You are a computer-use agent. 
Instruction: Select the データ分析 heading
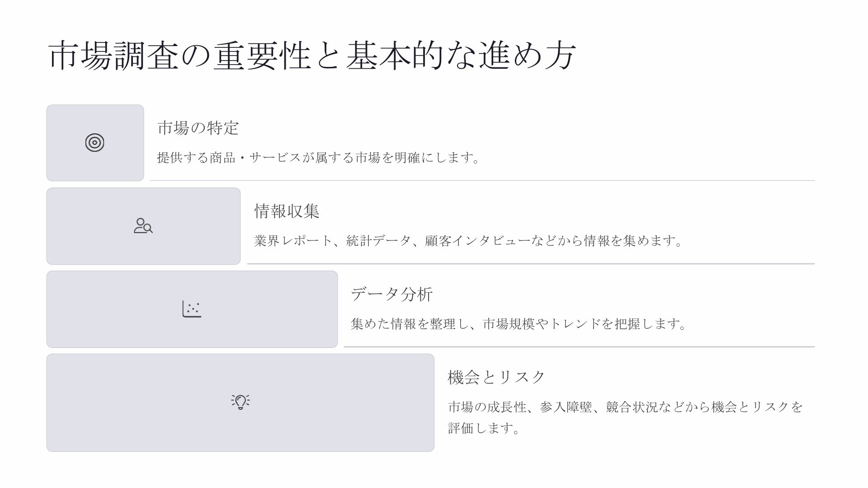tap(392, 294)
